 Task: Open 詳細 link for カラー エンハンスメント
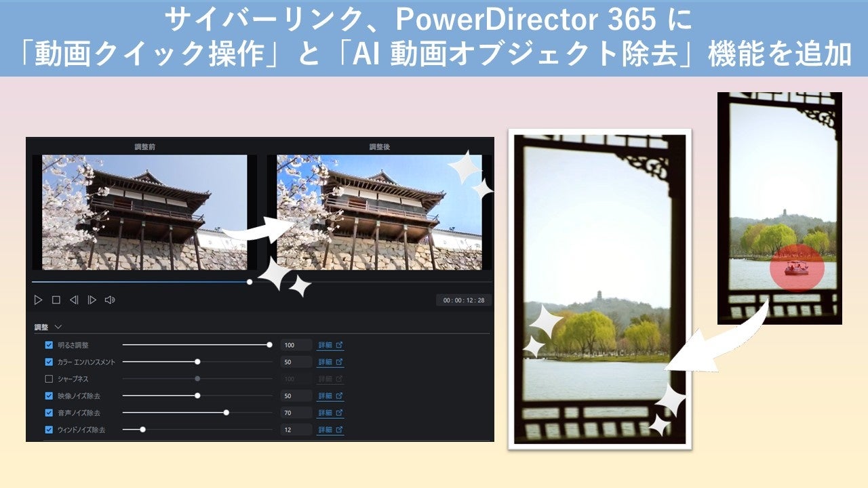[331, 362]
